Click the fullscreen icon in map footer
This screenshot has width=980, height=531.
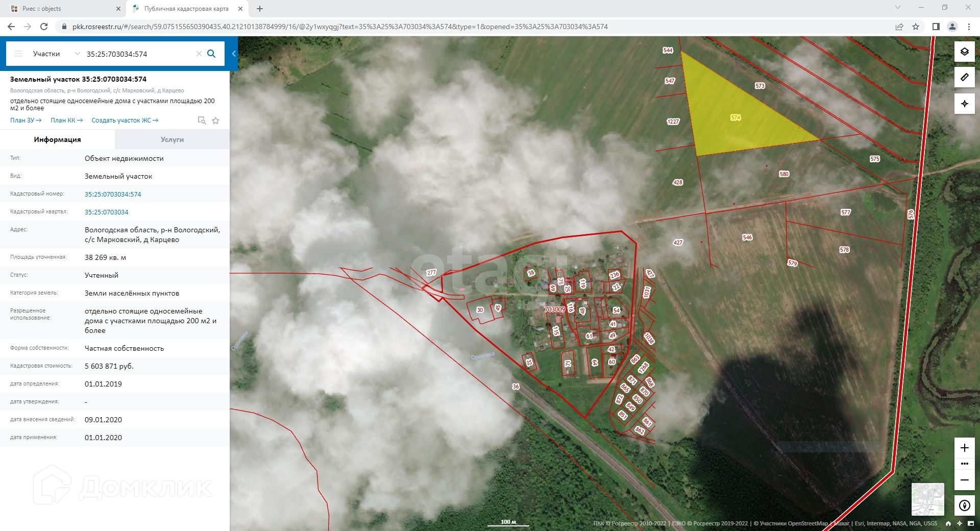tap(971, 523)
